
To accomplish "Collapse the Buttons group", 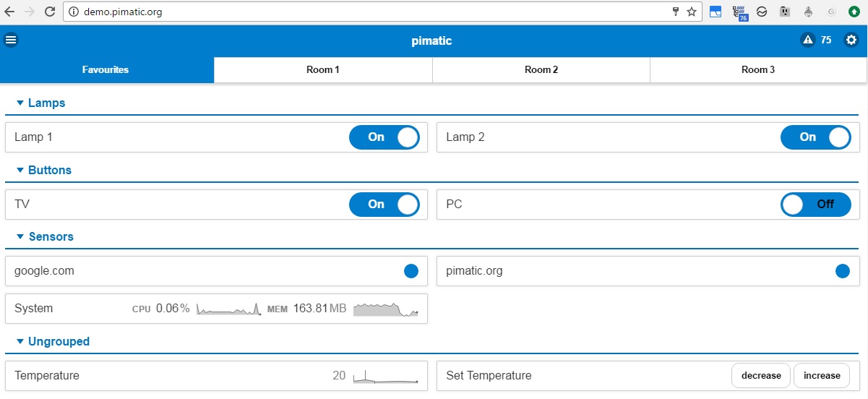I will coord(20,171).
